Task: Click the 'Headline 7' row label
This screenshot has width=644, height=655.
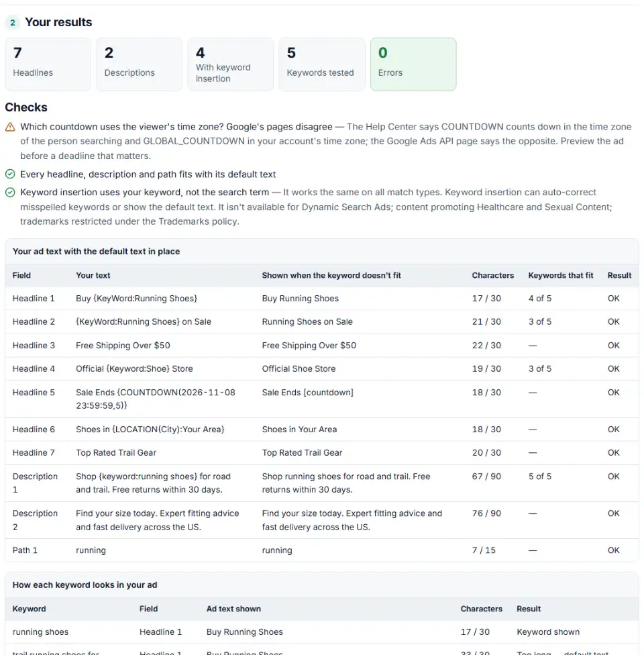Action: [x=34, y=453]
